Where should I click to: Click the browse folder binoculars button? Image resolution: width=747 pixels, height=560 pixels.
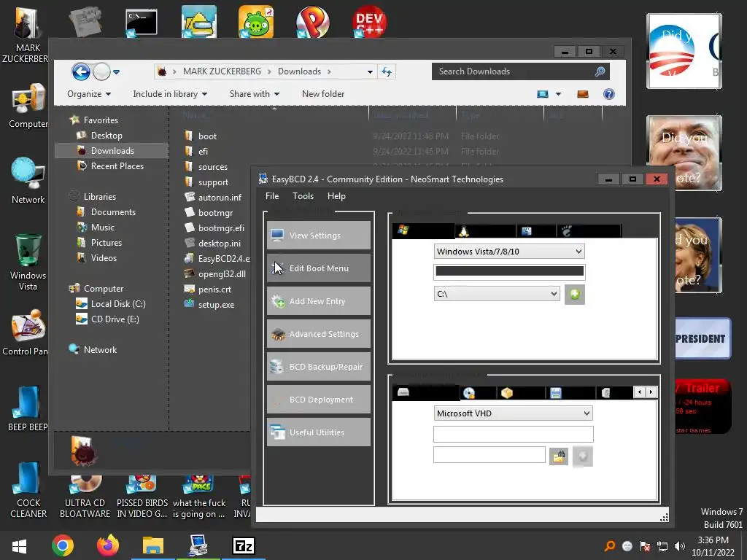558,456
